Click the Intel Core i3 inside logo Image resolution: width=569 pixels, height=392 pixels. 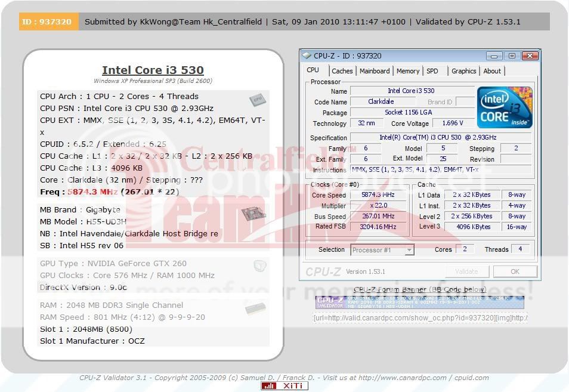(504, 107)
